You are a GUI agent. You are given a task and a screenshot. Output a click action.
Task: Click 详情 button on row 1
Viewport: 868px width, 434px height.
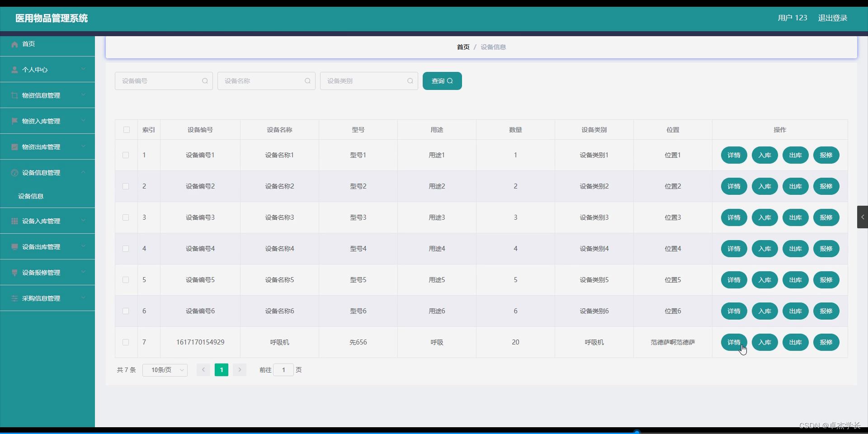pos(733,155)
